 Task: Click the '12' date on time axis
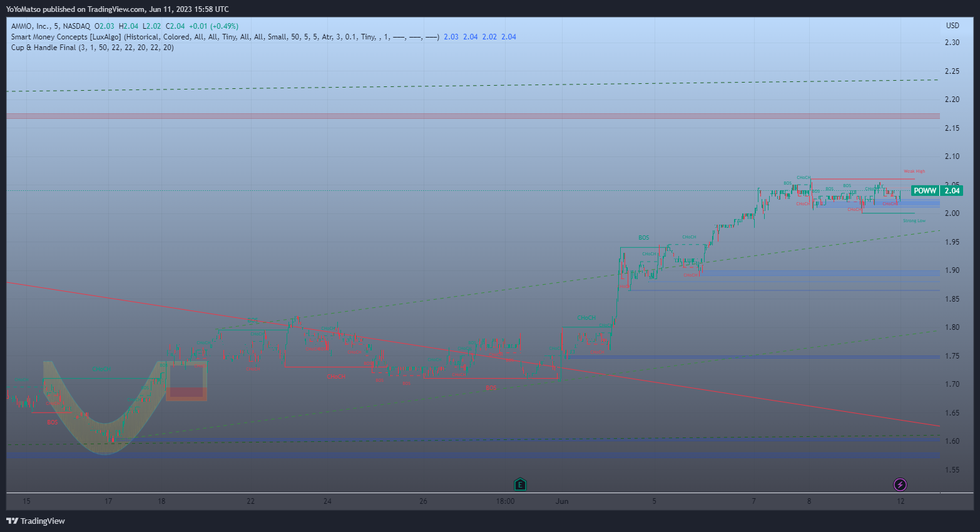point(901,501)
